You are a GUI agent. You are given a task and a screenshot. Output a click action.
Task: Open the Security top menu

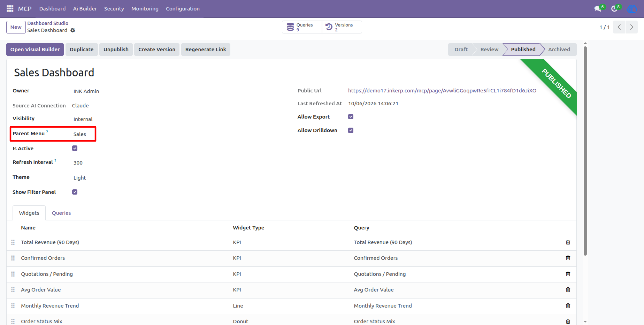coord(114,9)
